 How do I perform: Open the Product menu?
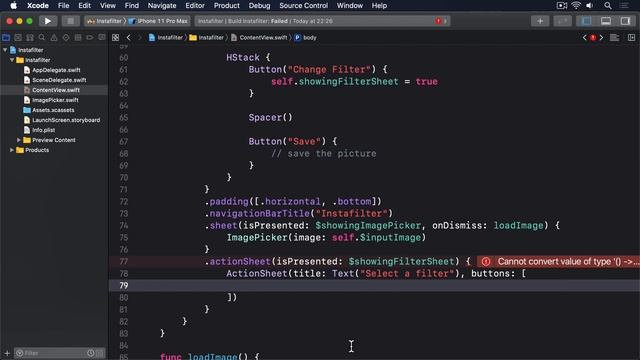(227, 6)
